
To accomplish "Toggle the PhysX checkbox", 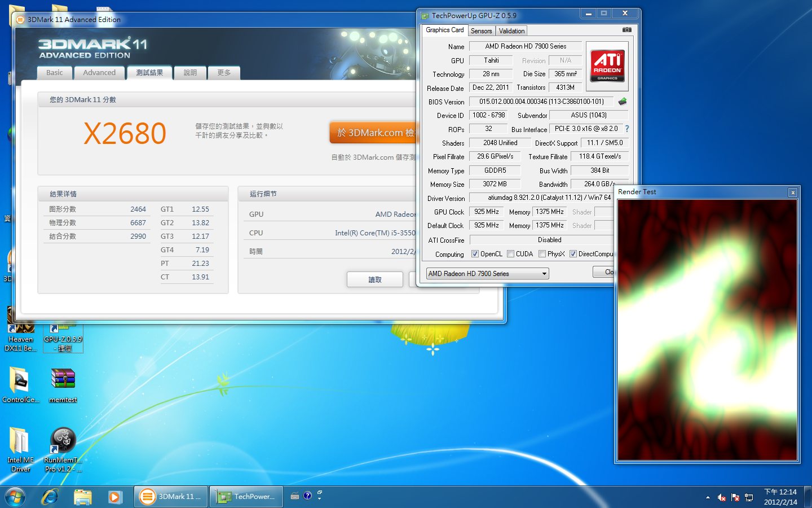I will pos(542,254).
